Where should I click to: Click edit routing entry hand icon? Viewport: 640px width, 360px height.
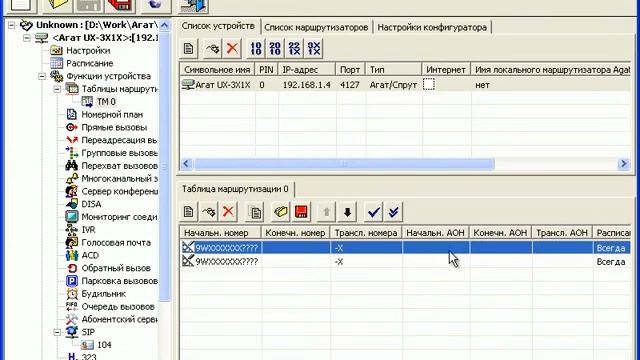(x=209, y=212)
